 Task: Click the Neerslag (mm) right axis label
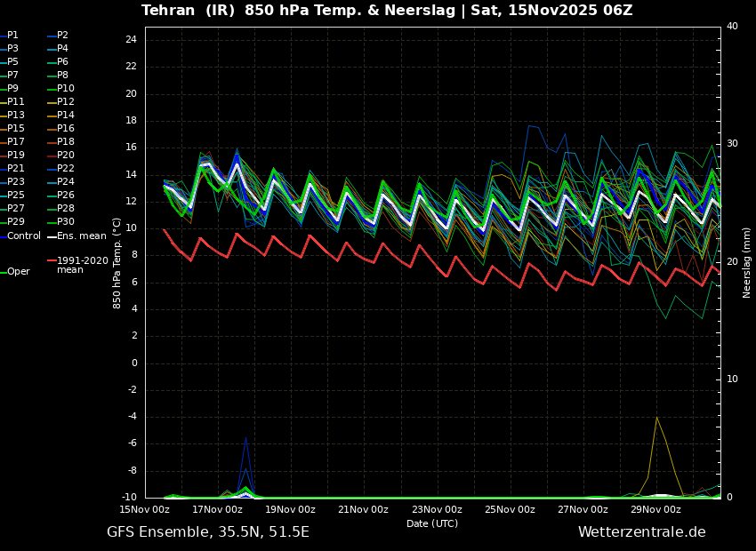[747, 262]
